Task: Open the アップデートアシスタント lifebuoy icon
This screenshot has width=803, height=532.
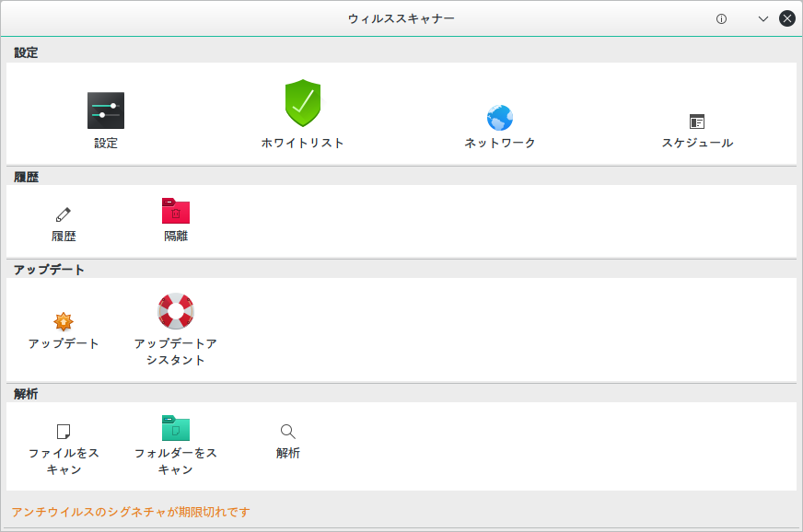Action: (x=176, y=311)
